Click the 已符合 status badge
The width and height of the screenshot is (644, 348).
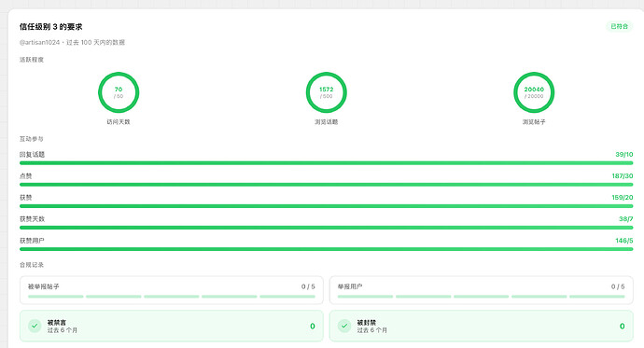(620, 26)
